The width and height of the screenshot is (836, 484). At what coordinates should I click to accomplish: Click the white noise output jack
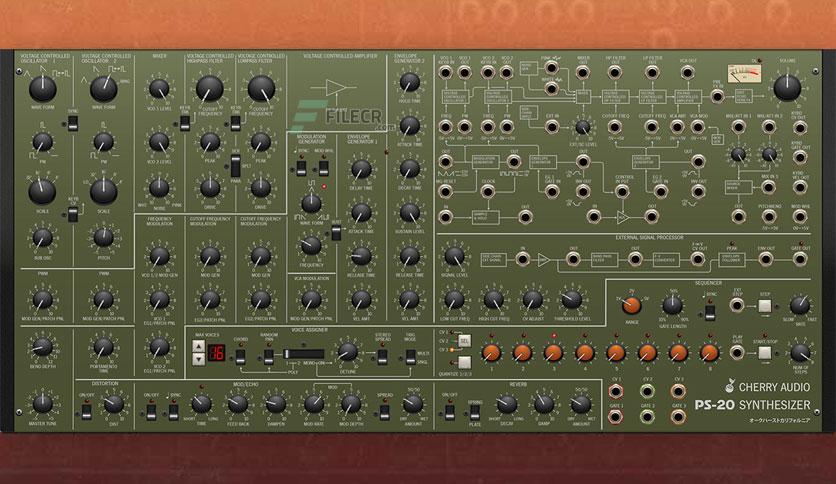[x=551, y=88]
